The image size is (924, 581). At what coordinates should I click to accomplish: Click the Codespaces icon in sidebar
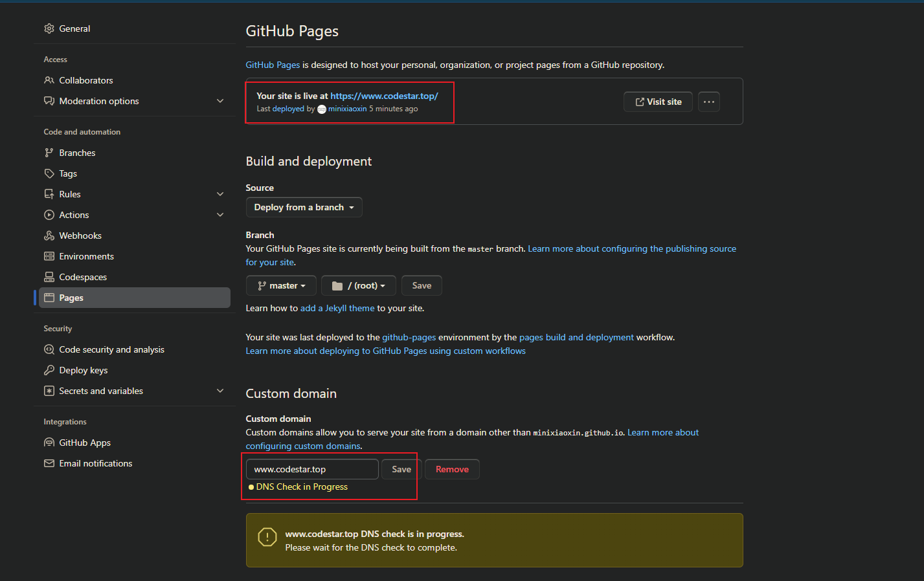(x=49, y=277)
